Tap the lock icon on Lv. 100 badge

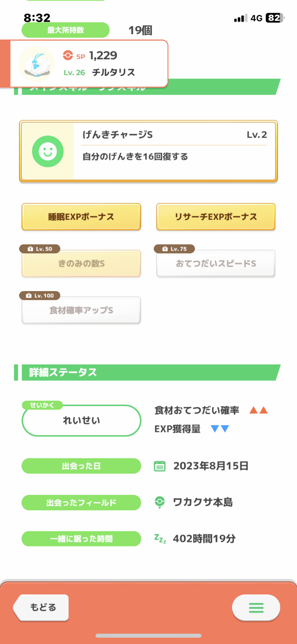tap(29, 296)
